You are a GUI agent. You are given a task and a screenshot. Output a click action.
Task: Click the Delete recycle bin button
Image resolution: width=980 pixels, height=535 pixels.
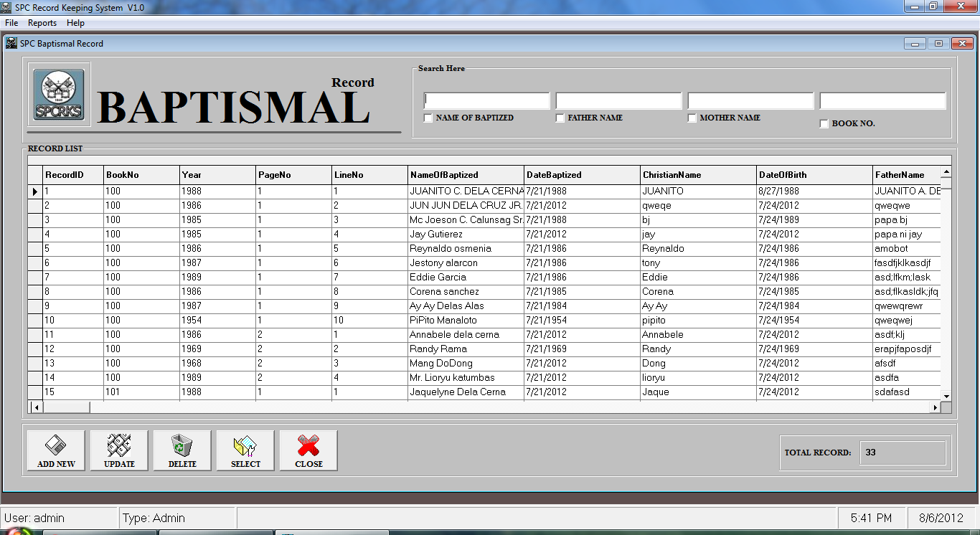182,450
